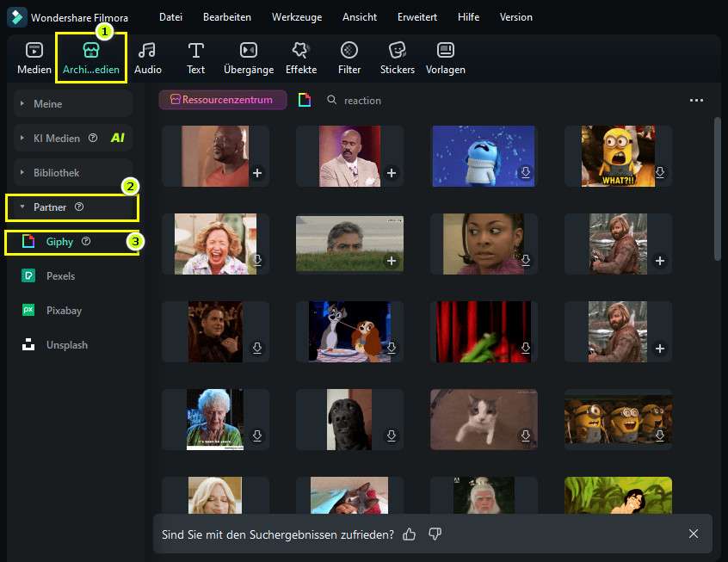Switch to the Text tab
The width and height of the screenshot is (728, 562).
[195, 58]
